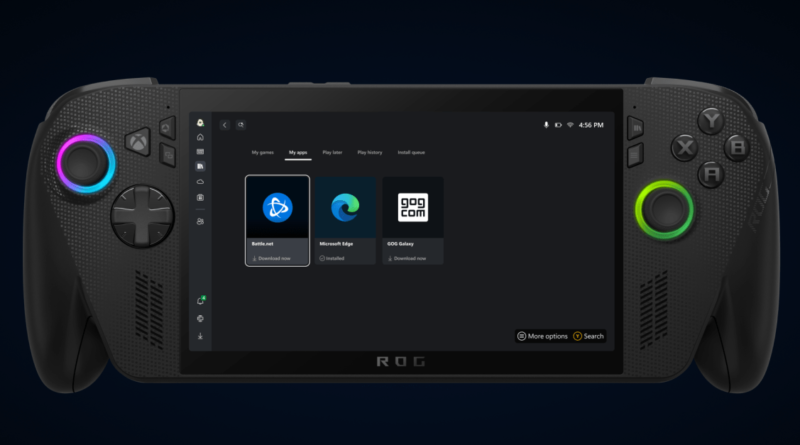Viewport: 800px width, 445px height.
Task: Switch to the My games tab
Action: click(x=262, y=153)
